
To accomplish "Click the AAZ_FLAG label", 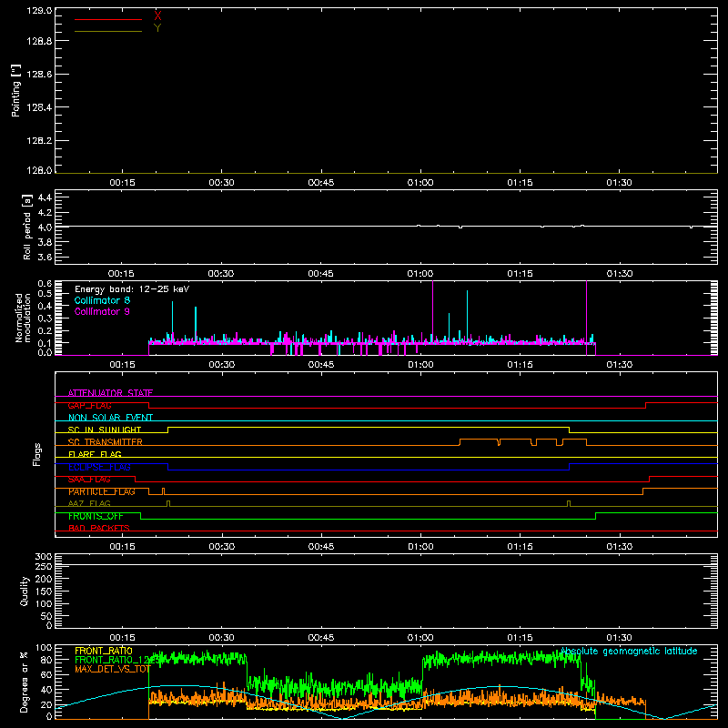I will (89, 504).
